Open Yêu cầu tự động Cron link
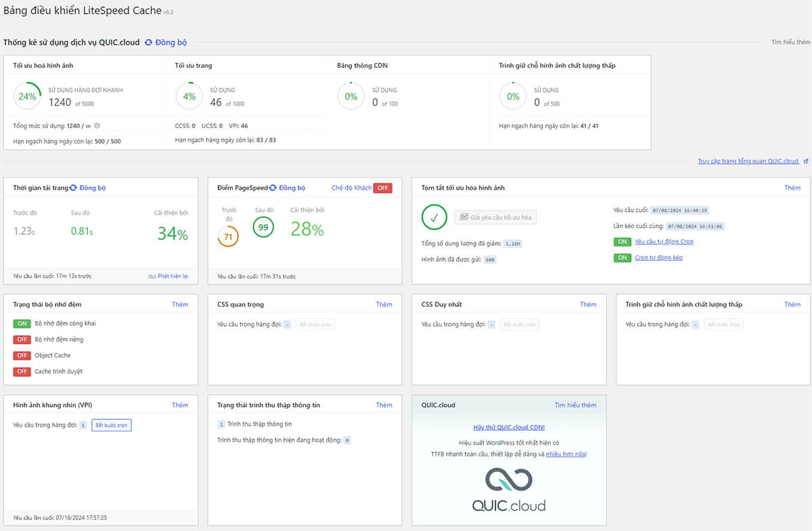This screenshot has height=531, width=812. [664, 242]
